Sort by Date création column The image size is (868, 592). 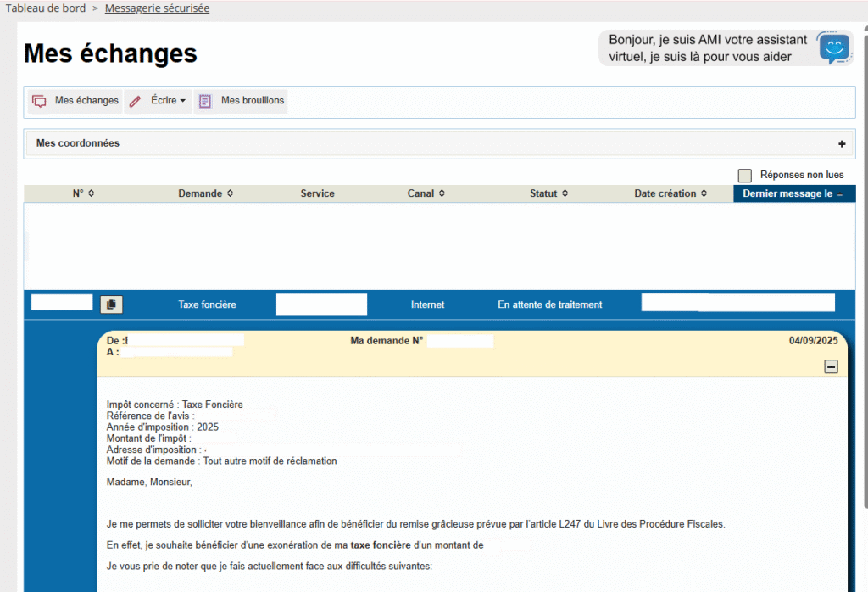[x=670, y=193]
